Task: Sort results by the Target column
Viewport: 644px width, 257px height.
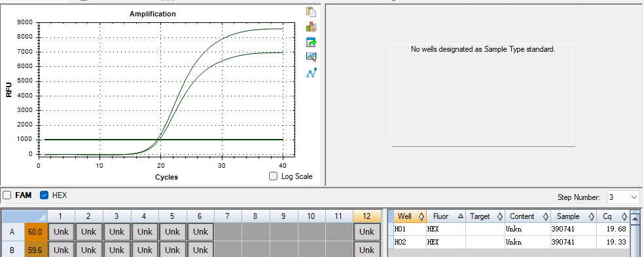Action: pos(485,216)
